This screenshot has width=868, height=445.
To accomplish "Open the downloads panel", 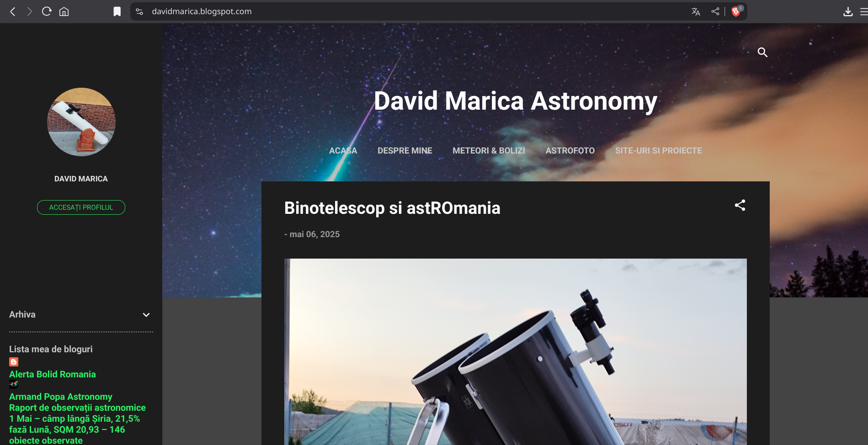I will point(848,11).
